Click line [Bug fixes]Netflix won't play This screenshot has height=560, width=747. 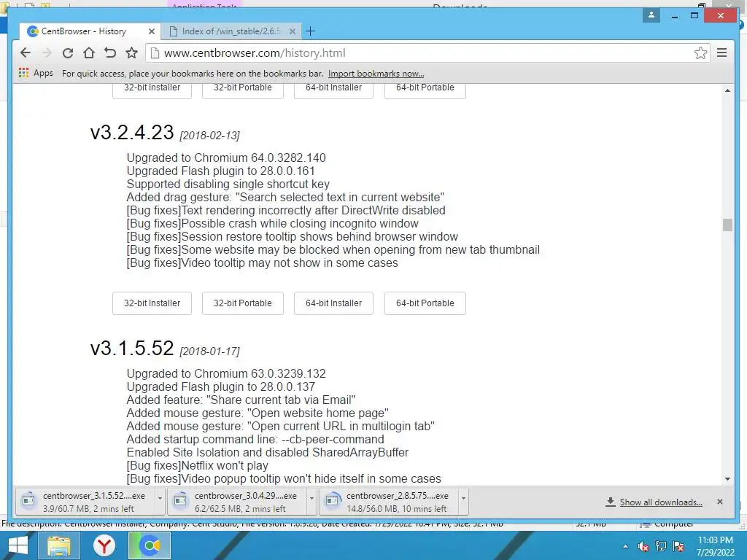(x=197, y=466)
